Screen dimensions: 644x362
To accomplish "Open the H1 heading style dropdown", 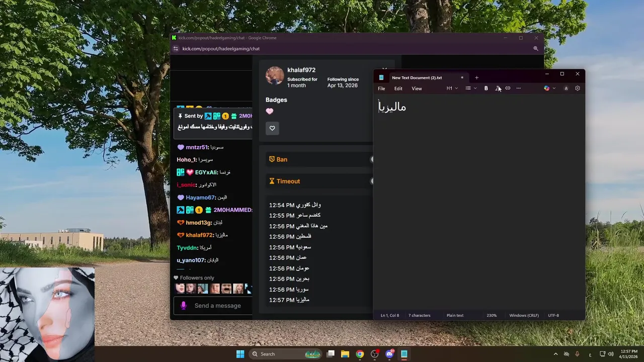I will 452,88.
